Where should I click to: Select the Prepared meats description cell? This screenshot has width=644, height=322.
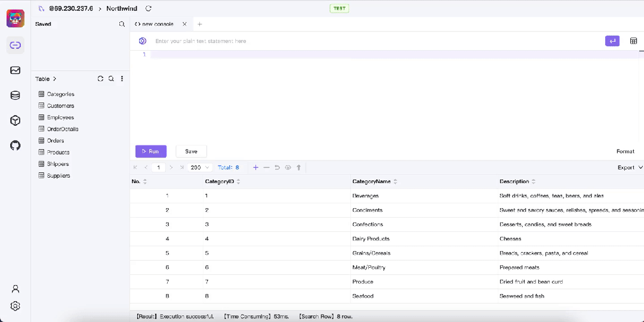[x=571, y=268]
